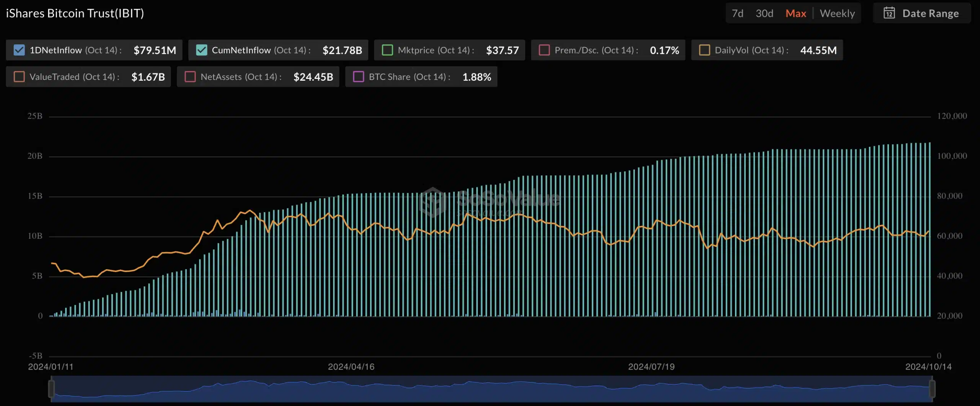Click the 44.55M daily volume value

click(818, 50)
